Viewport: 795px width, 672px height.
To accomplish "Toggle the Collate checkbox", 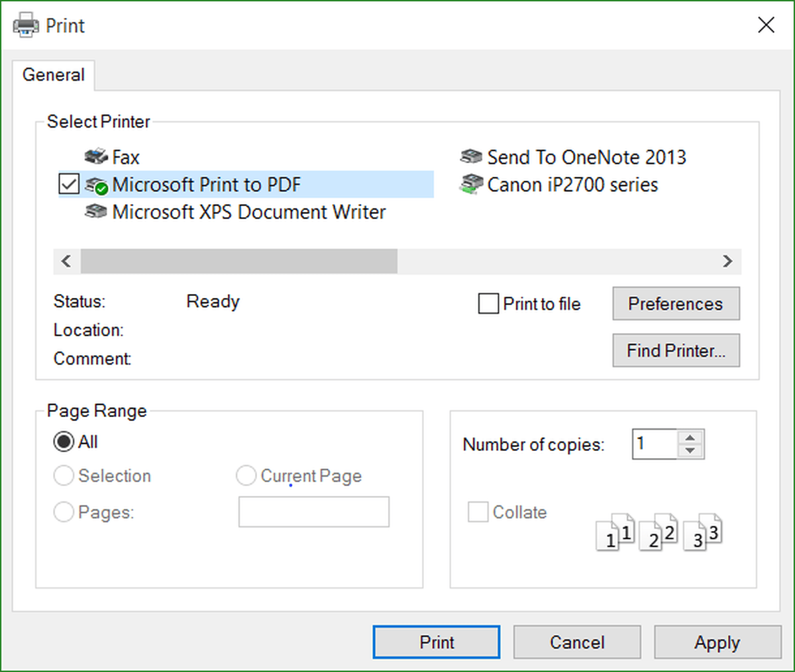I will coord(478,512).
